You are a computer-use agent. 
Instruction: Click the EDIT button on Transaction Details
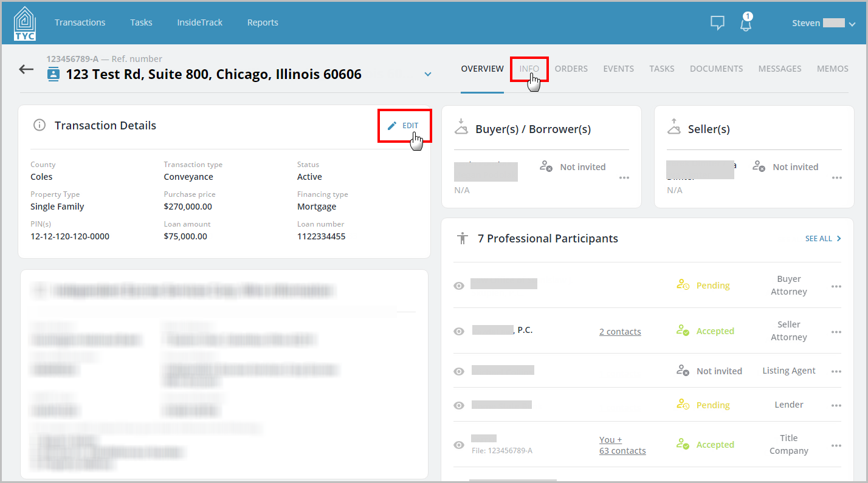404,125
